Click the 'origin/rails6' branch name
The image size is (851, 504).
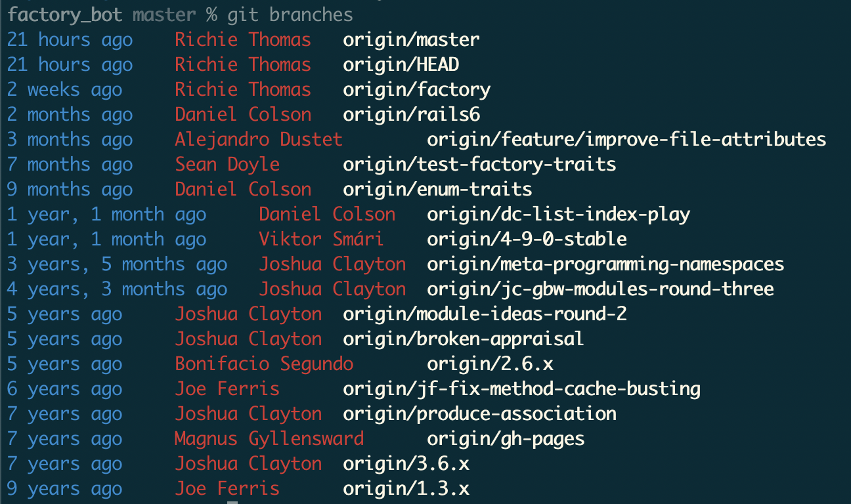[411, 115]
